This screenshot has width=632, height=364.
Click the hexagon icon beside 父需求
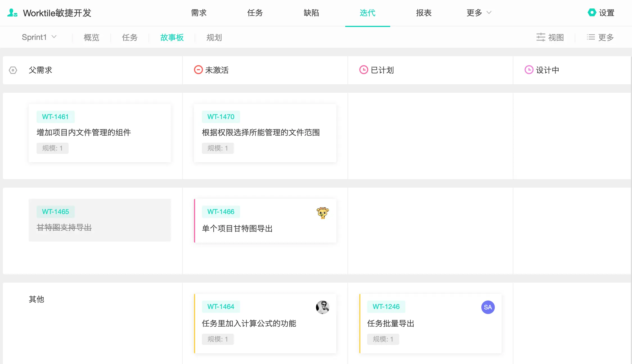13,70
